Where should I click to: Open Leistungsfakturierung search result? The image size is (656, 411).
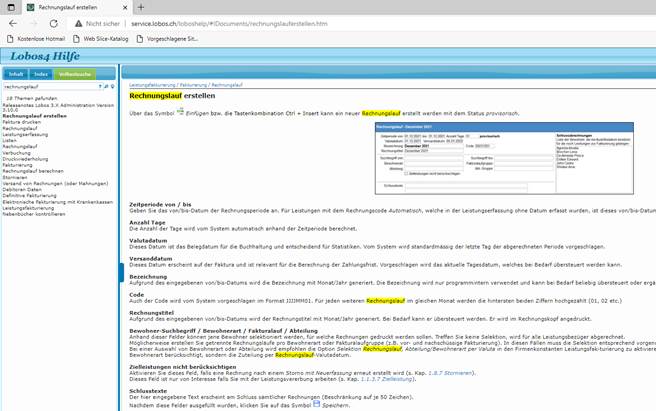28,208
